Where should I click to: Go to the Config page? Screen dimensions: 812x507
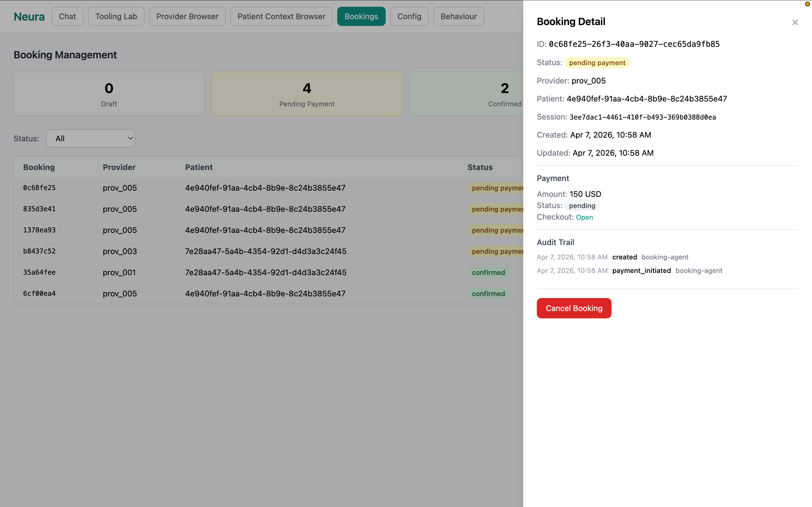409,16
